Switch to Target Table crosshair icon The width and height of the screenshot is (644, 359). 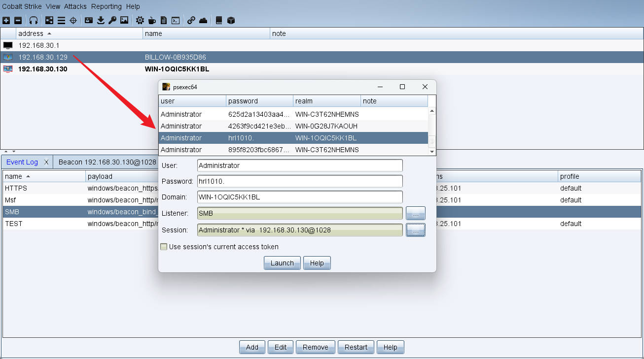tap(73, 20)
